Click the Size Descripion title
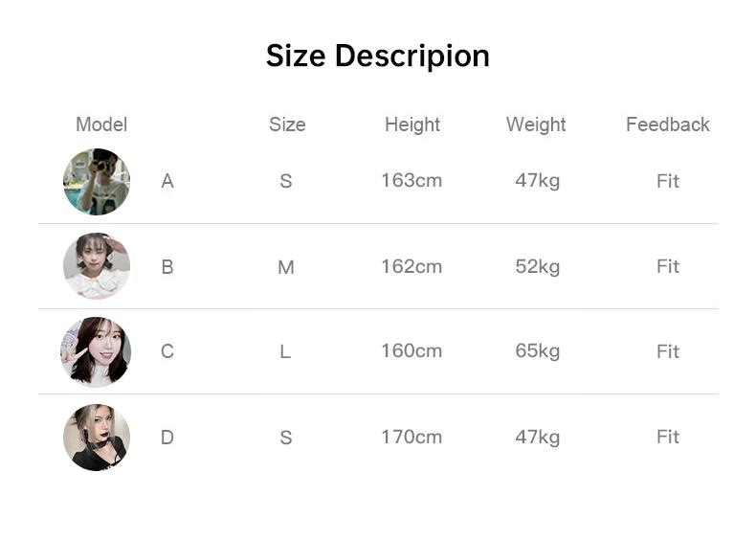 point(378,56)
